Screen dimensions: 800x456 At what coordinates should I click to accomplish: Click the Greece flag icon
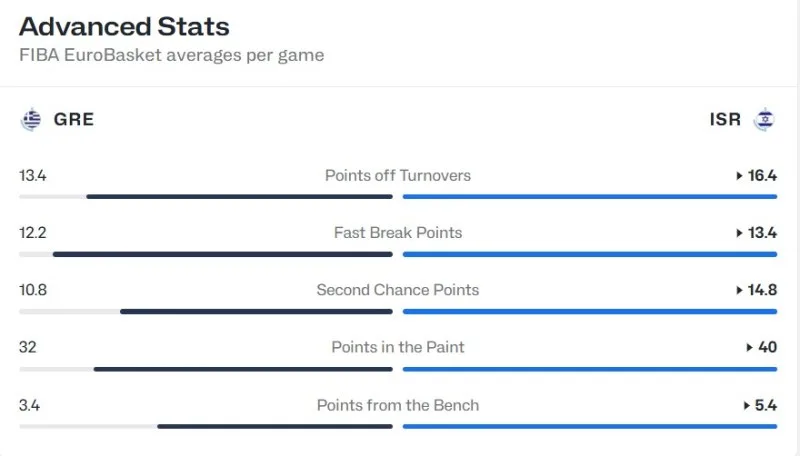[31, 119]
